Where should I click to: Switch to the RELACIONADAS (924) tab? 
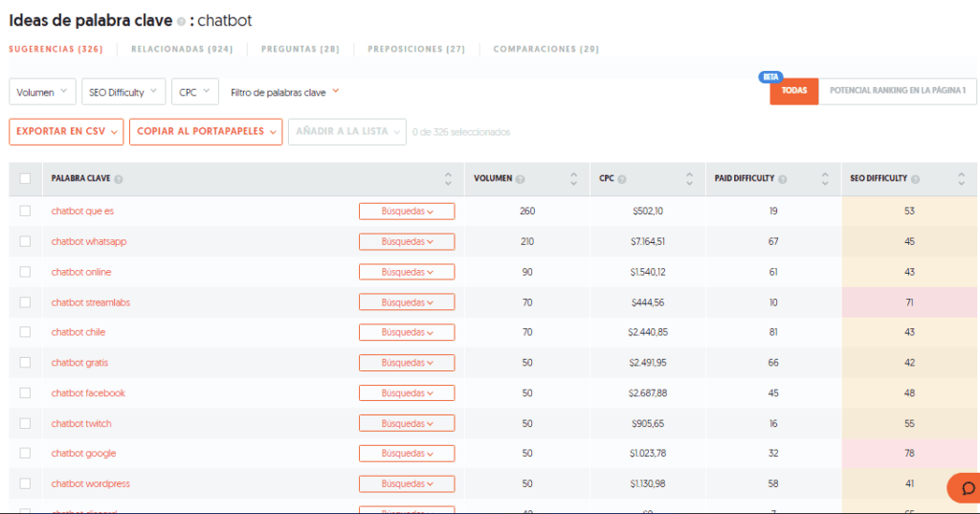182,49
